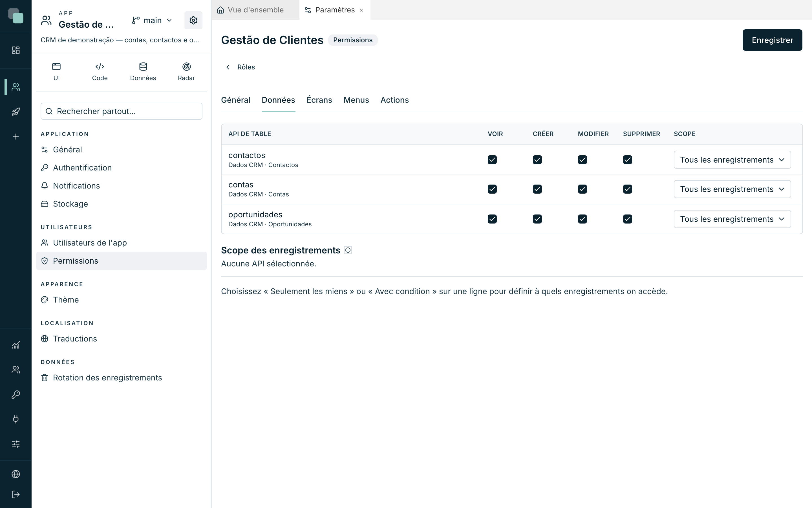The height and width of the screenshot is (508, 812).
Task: Open Stockage settings
Action: point(121,204)
